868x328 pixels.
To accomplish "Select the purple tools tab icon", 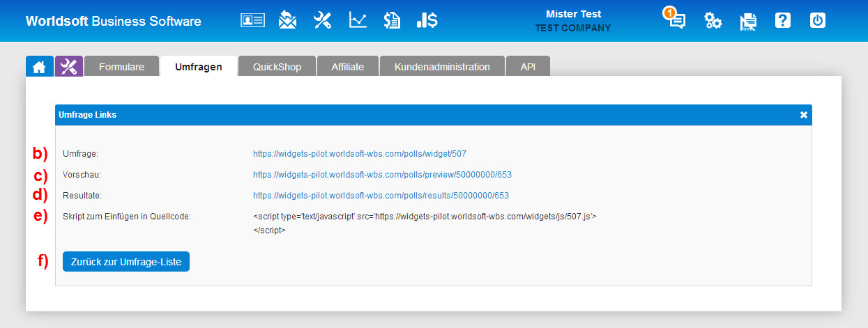I will point(69,66).
